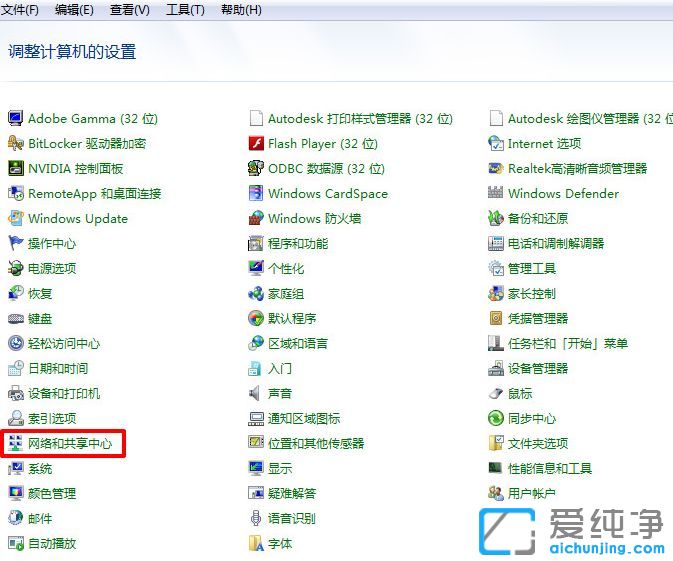Screen dimensions: 673x561
Task: Click the 默认程序 icon
Action: pyautogui.click(x=256, y=318)
